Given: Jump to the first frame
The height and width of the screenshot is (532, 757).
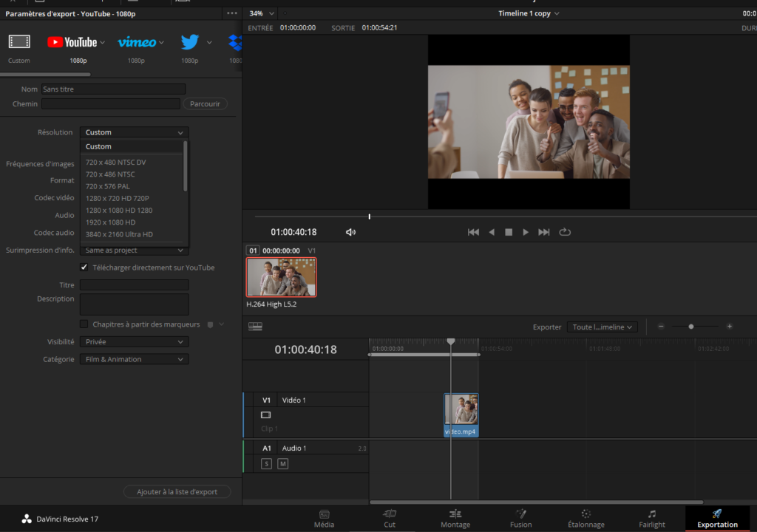Looking at the screenshot, I should 473,232.
